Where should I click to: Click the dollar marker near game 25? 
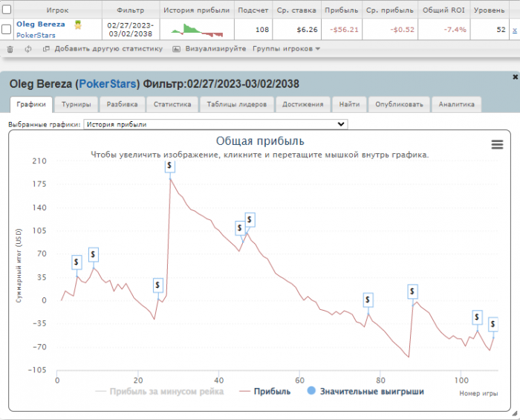coord(157,285)
